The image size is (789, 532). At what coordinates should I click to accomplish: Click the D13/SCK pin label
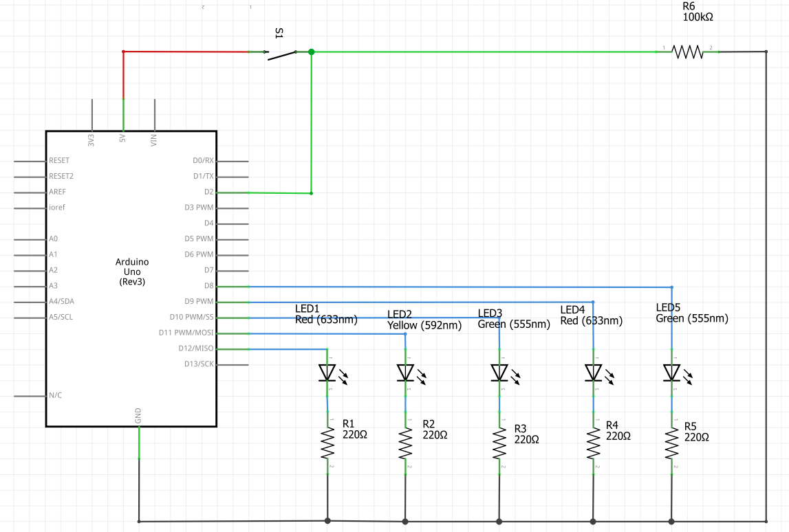coord(199,364)
